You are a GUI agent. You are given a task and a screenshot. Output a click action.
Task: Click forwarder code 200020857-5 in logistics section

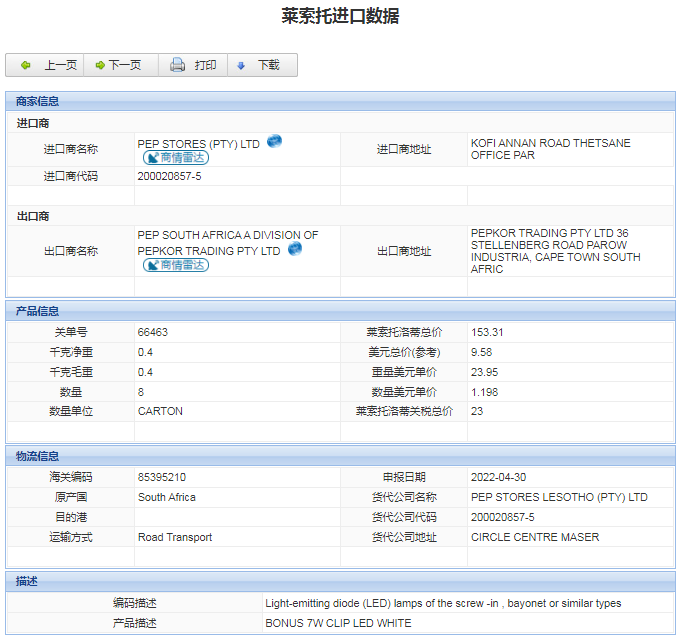[x=503, y=517]
